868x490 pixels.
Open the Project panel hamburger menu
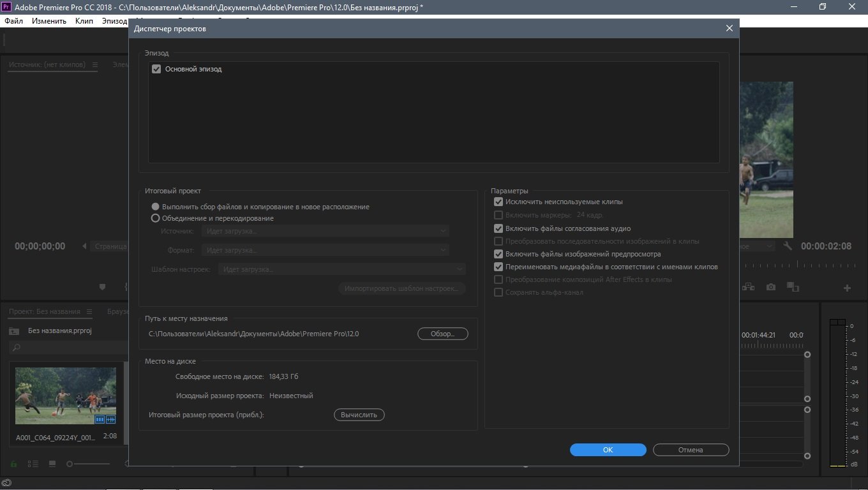click(x=89, y=312)
